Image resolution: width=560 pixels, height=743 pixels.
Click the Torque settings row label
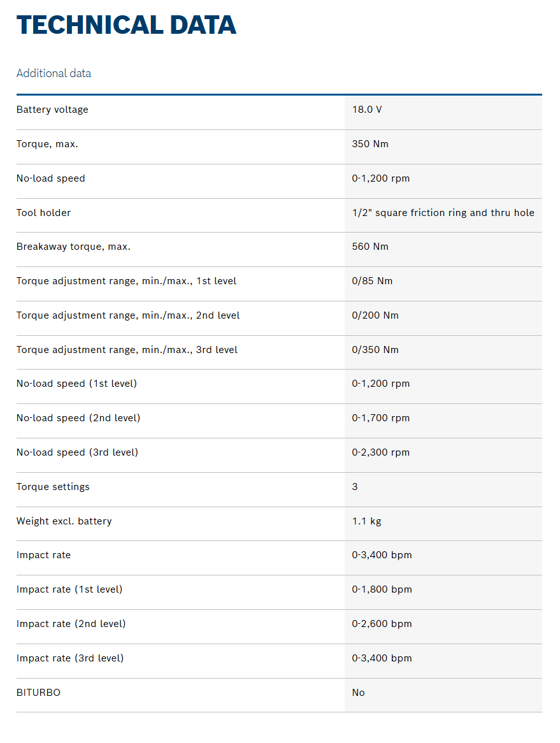pos(53,487)
